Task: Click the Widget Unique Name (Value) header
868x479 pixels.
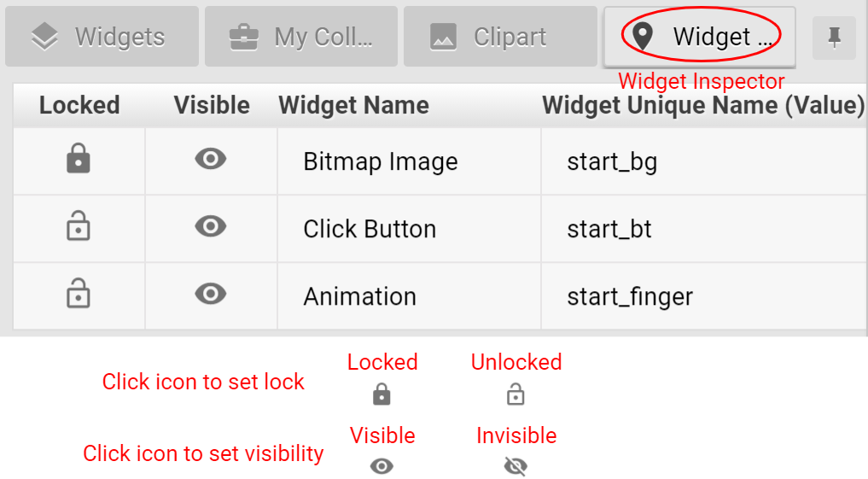Action: [x=703, y=105]
